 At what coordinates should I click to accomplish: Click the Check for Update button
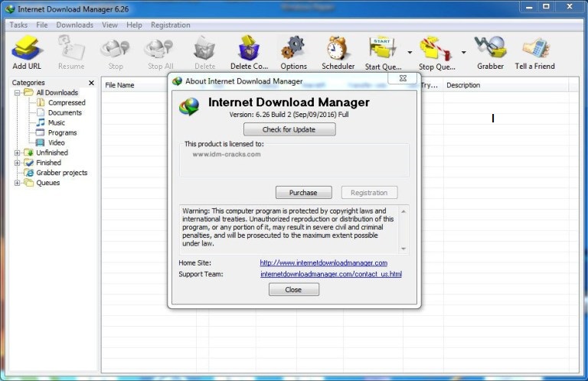[x=289, y=129]
